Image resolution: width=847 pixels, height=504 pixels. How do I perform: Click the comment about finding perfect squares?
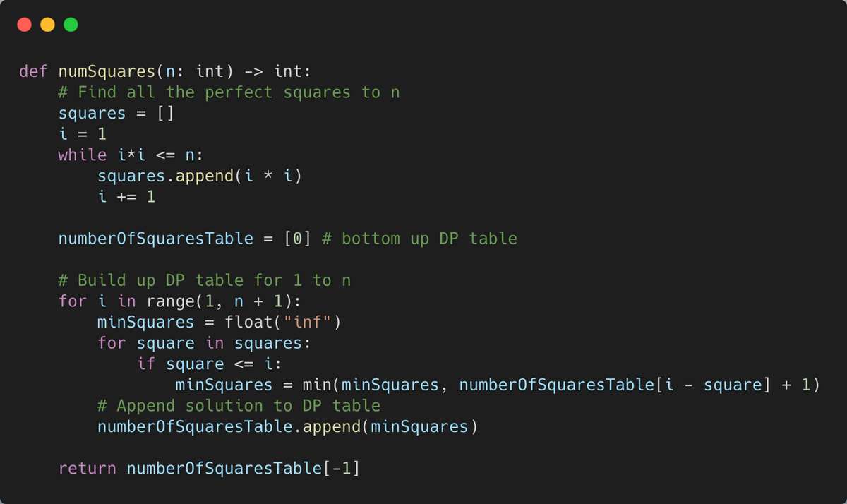(229, 92)
